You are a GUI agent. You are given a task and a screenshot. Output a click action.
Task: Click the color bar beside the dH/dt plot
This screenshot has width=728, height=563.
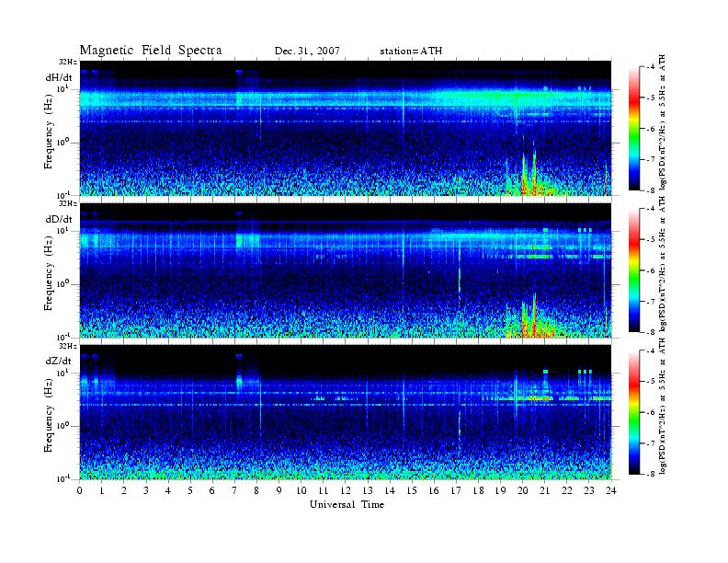click(x=634, y=129)
